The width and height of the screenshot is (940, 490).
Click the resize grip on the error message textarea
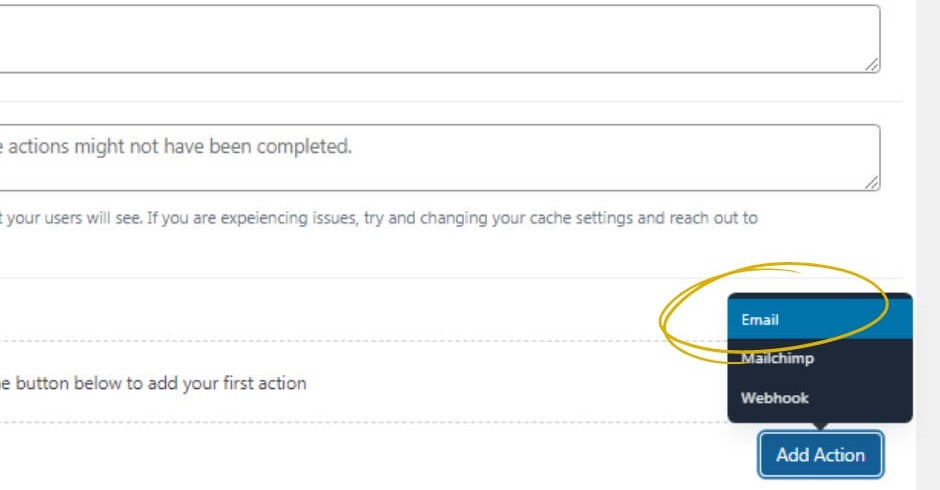tap(872, 182)
